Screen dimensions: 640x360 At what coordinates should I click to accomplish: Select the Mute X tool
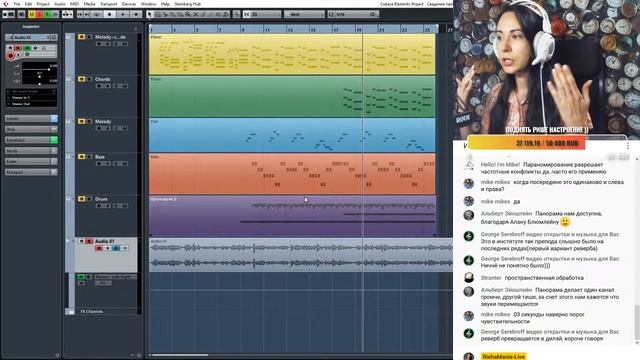coord(196,14)
